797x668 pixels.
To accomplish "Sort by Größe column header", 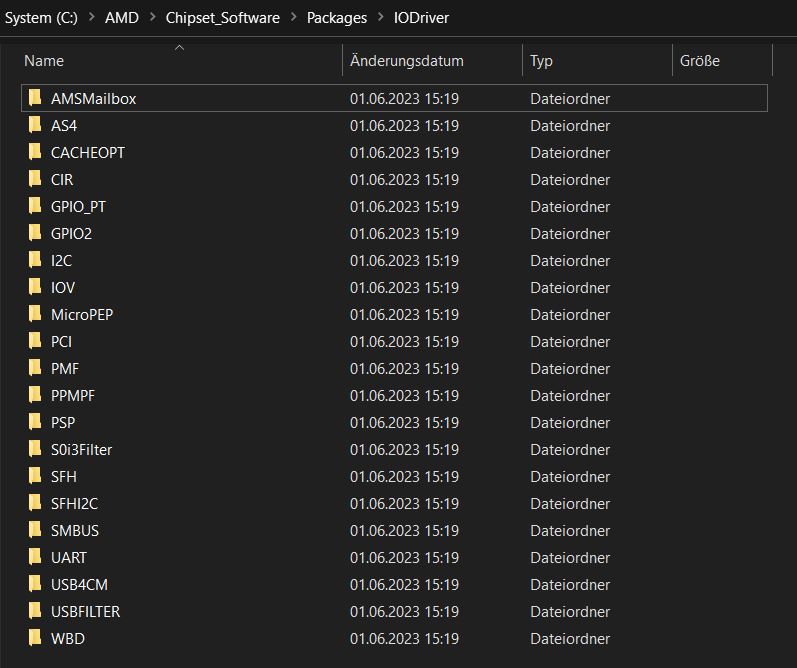I will (699, 60).
